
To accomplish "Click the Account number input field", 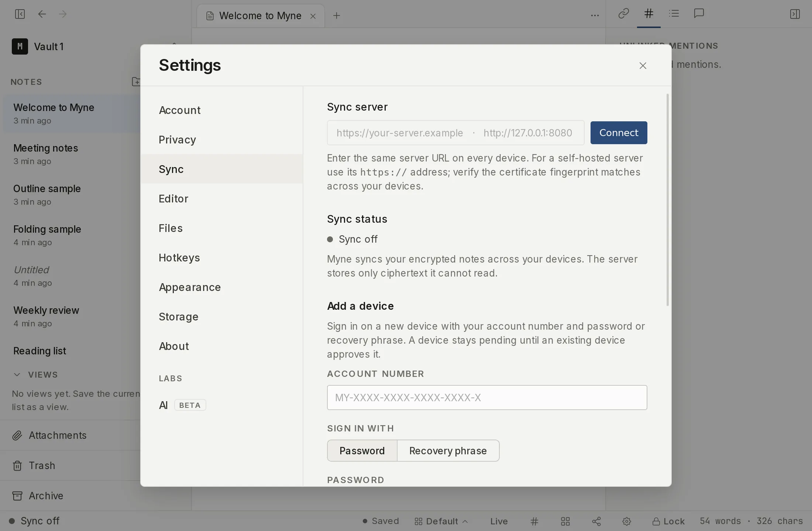I will tap(487, 398).
